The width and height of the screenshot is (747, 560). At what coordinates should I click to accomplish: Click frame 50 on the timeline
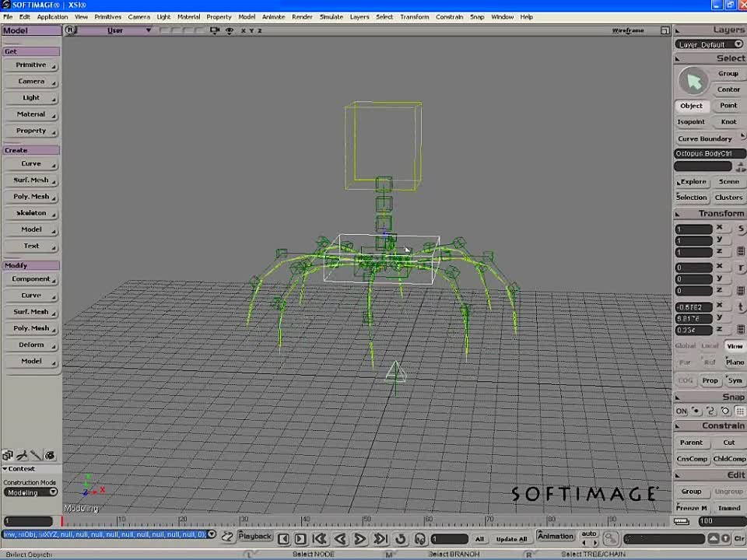[x=365, y=520]
